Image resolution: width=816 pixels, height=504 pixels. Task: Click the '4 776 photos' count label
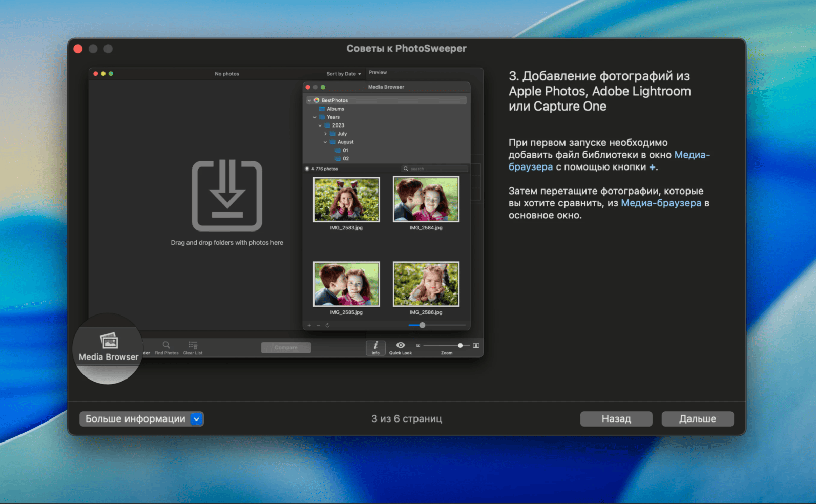325,169
